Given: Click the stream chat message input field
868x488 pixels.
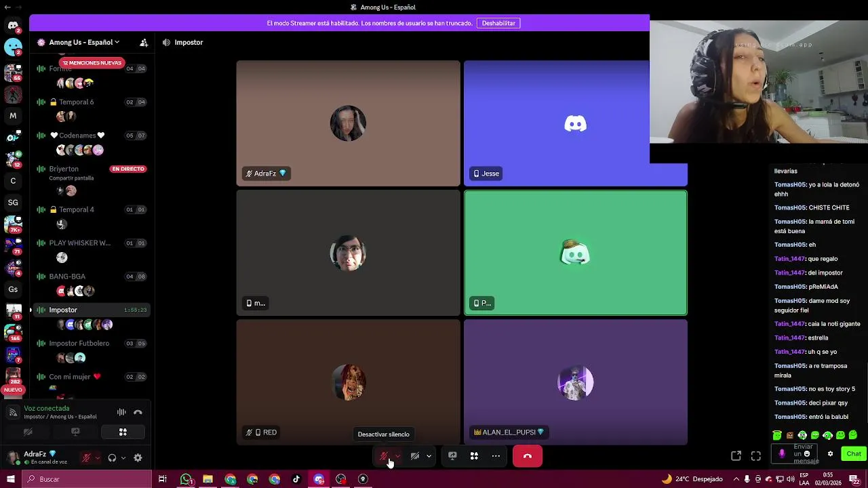Looking at the screenshot, I should click(x=807, y=453).
